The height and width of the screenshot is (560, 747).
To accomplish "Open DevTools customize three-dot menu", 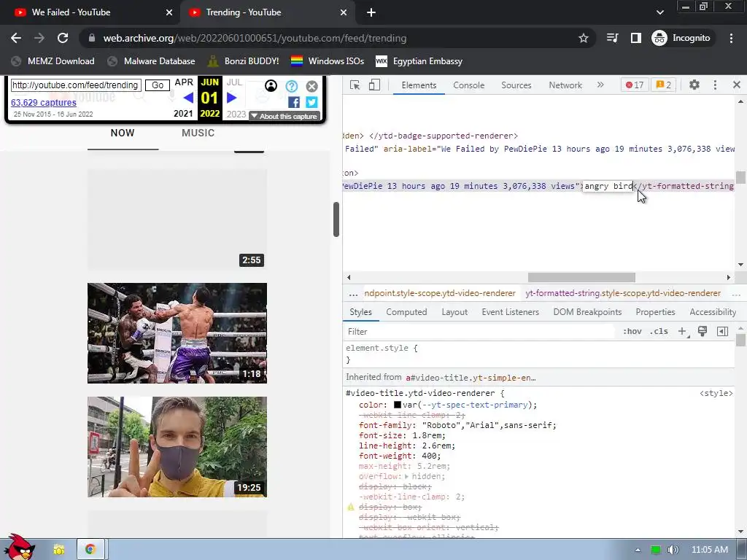I will click(715, 85).
